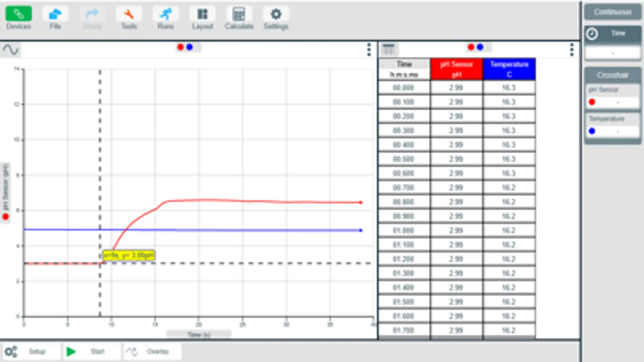Open the Settings gear icon
644x362 pixels.
coord(276,14)
